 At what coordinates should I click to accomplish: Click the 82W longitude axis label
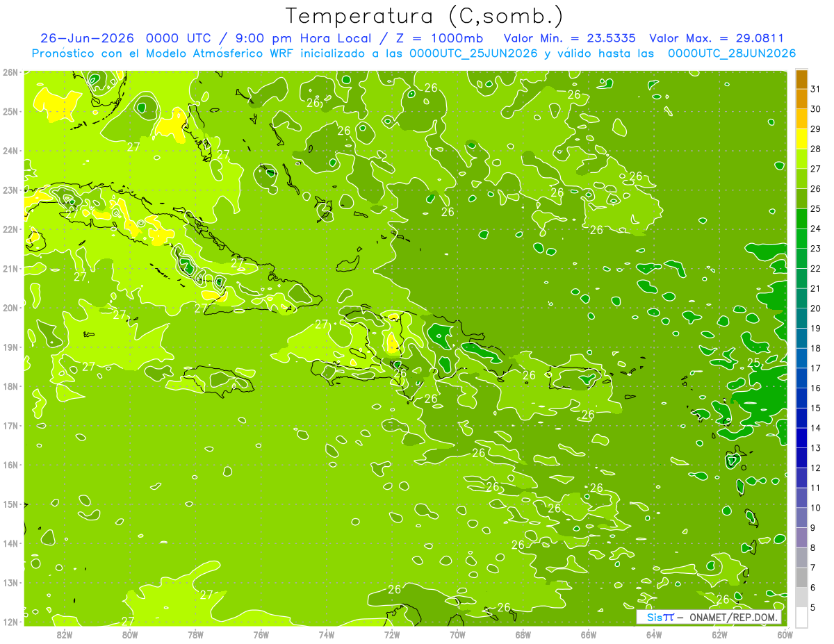(65, 635)
